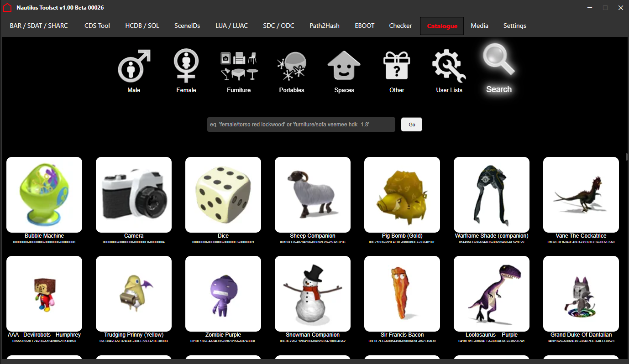
Task: Click the Sheep Companion name label
Action: click(313, 236)
